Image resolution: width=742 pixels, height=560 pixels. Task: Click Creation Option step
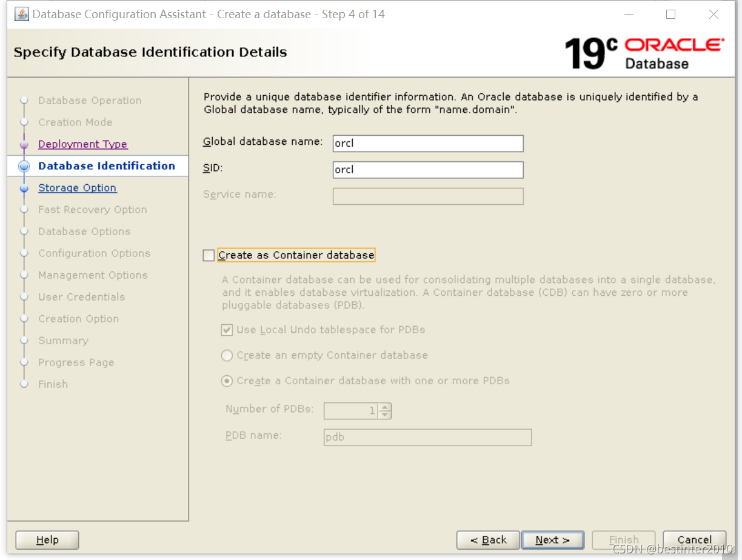78,319
